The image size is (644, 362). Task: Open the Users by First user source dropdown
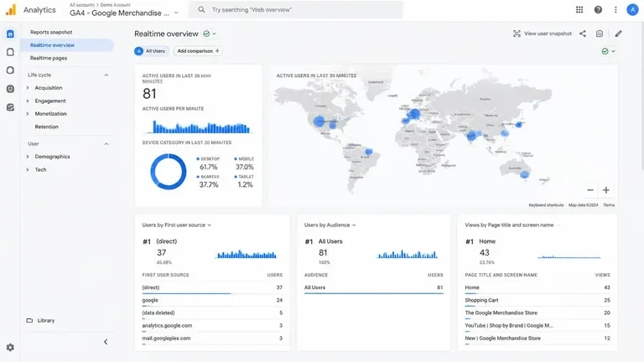point(209,225)
